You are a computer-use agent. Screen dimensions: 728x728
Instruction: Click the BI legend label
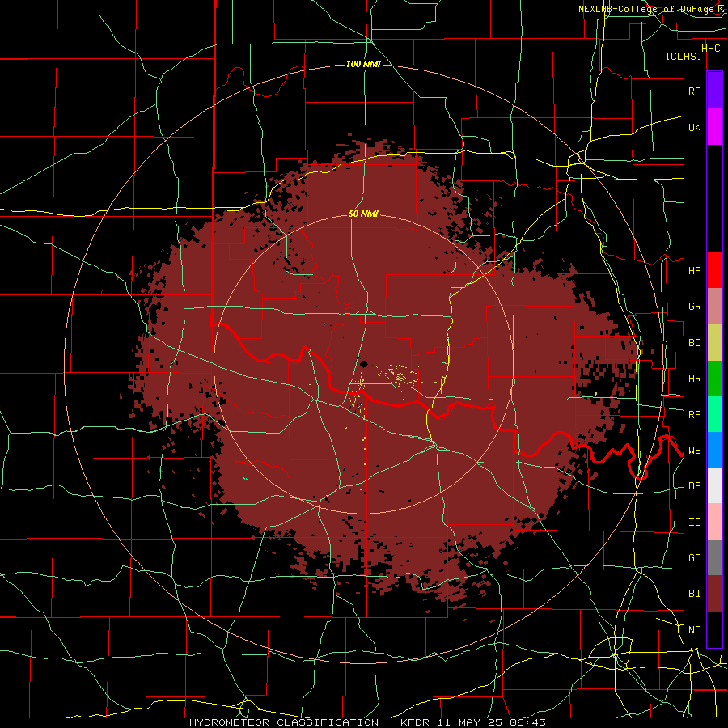point(694,594)
